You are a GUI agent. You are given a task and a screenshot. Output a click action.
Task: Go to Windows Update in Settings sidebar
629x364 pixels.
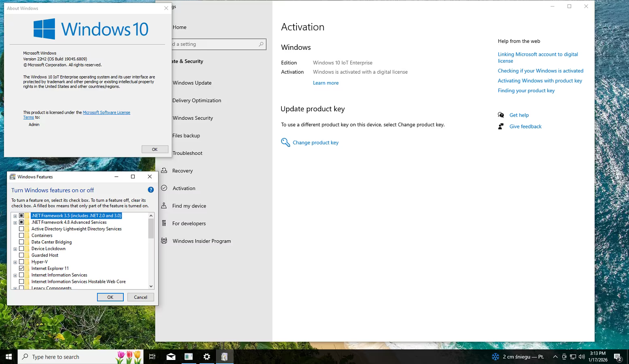[192, 83]
